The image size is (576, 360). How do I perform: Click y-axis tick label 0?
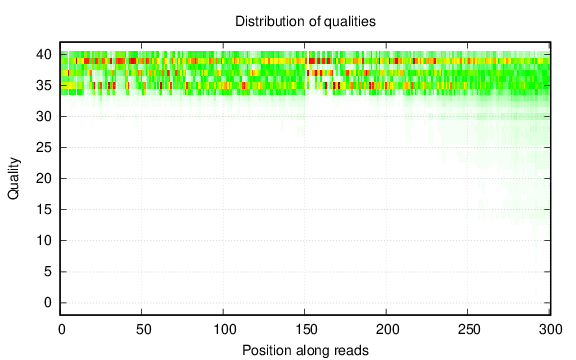click(48, 303)
